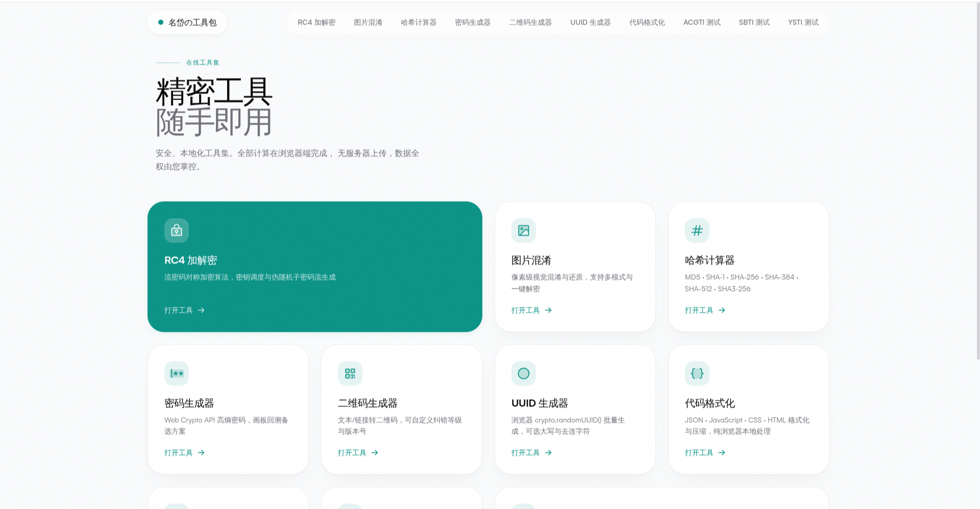
Task: Click the circle icon on UUID 生成器 card
Action: pos(524,374)
